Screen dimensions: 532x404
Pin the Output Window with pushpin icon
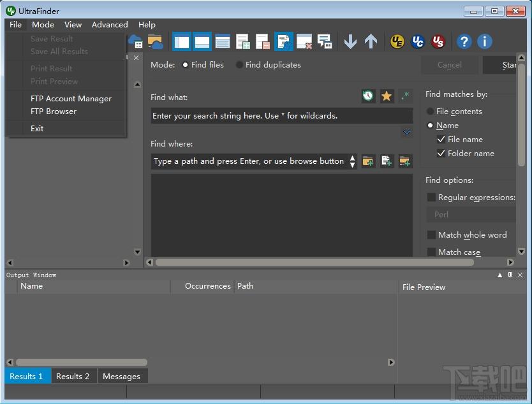(x=510, y=275)
